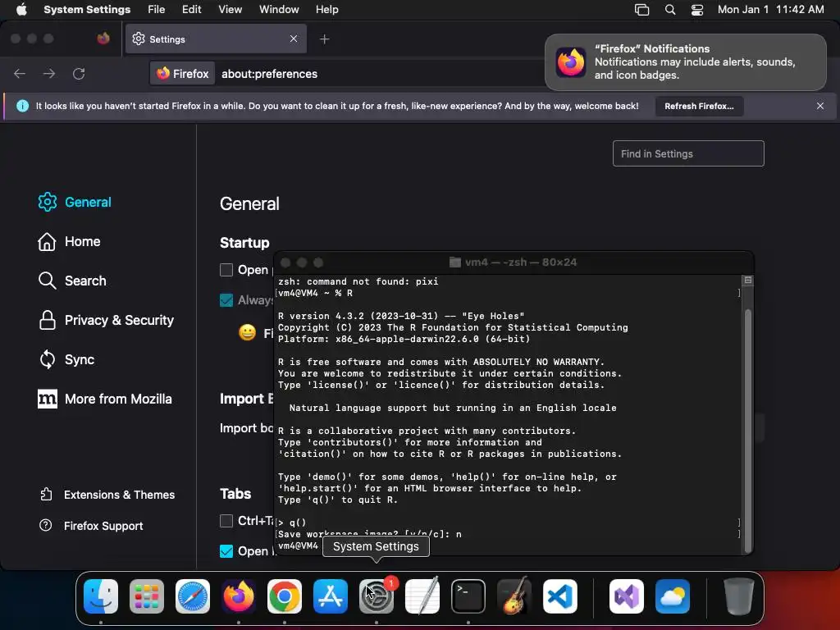
Task: Open Finder from the dock
Action: [x=101, y=596]
